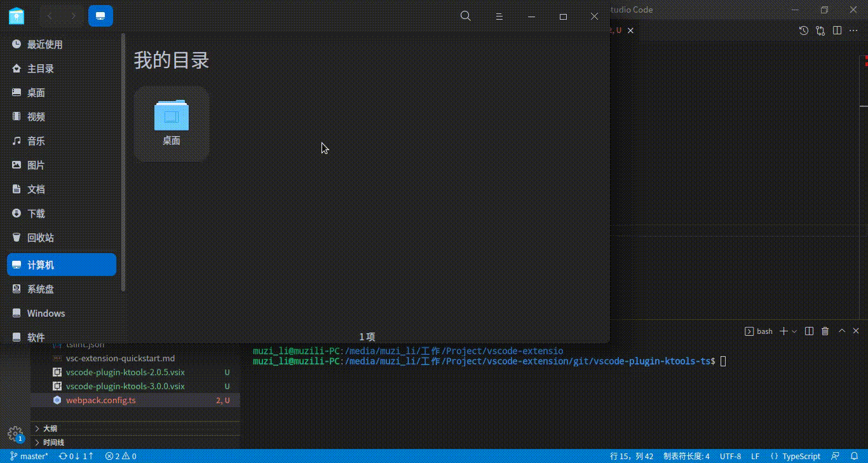Click the errors and warnings indicator
The height and width of the screenshot is (463, 868).
tap(120, 456)
